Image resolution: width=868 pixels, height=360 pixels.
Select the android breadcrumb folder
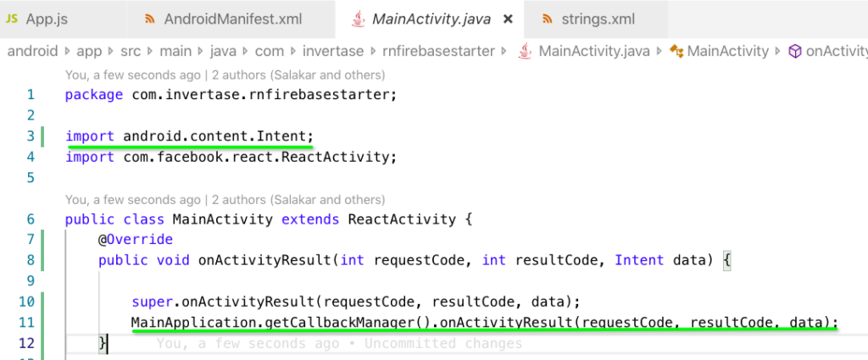point(33,52)
